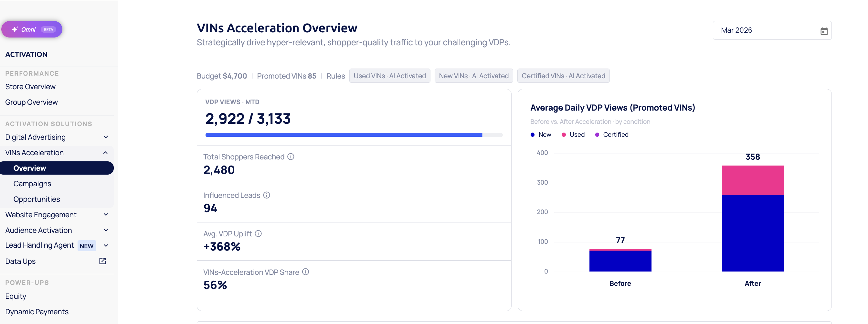This screenshot has height=324, width=868.
Task: Expand the Website Engagement menu
Action: tap(105, 215)
